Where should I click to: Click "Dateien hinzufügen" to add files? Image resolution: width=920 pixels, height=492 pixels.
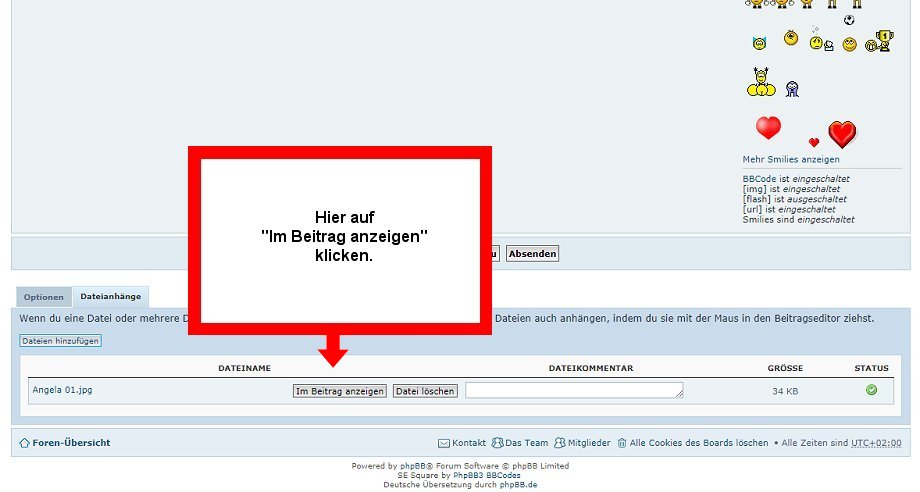pos(60,341)
